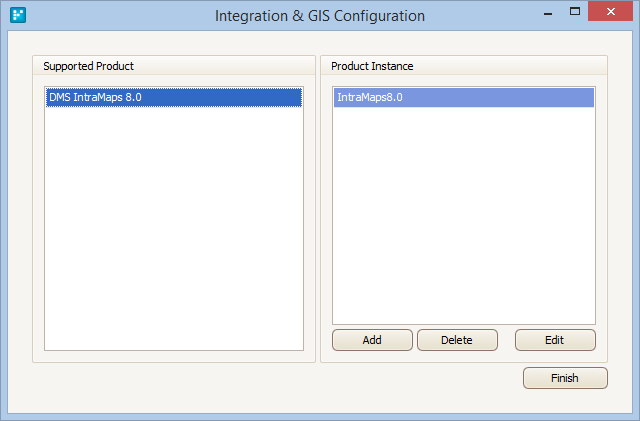Screen dimensions: 640x421
Task: Click empty space in Product Instance list
Action: (464, 216)
